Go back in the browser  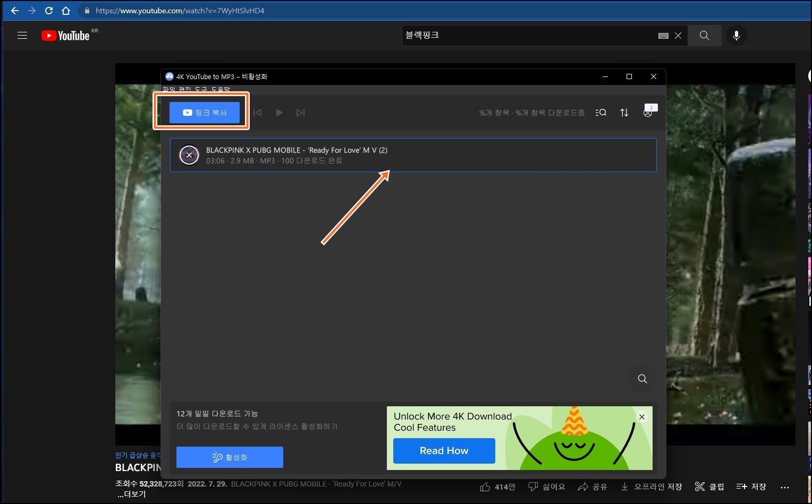(15, 11)
